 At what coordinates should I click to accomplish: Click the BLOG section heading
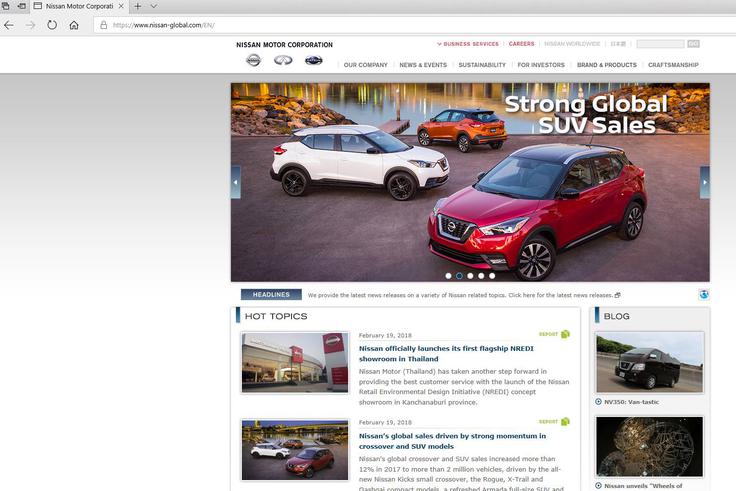[616, 316]
